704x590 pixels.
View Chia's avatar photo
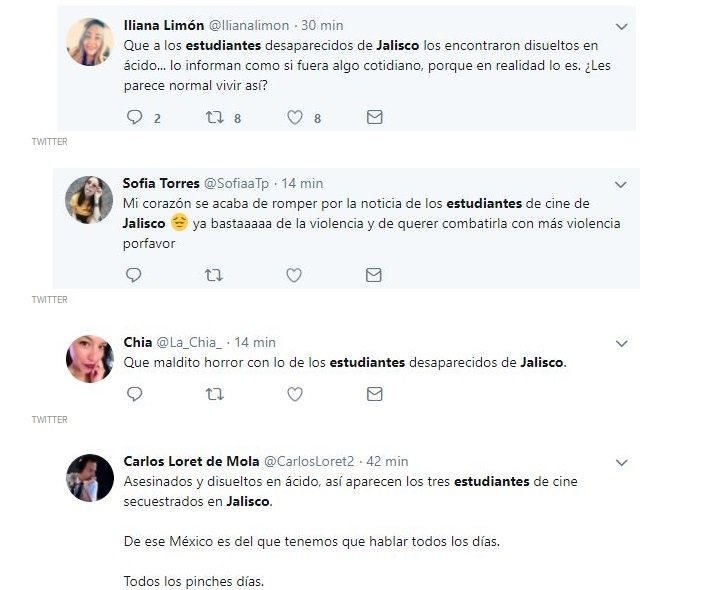click(x=89, y=358)
